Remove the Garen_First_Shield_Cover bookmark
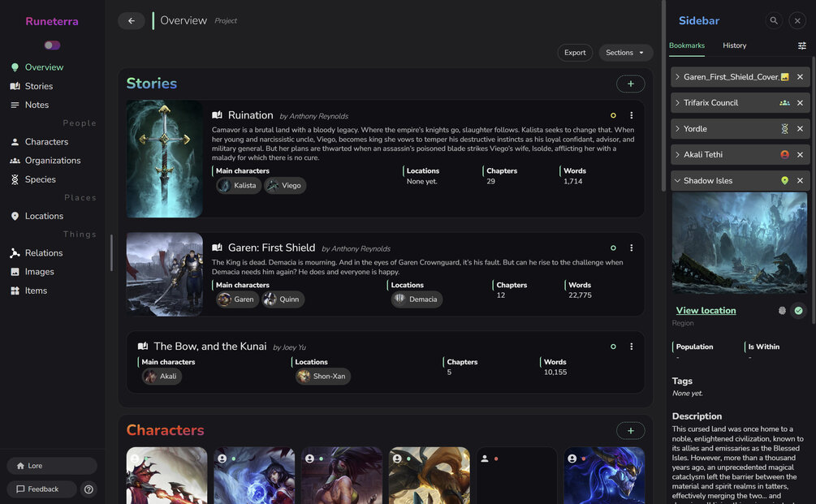The image size is (816, 504). pyautogui.click(x=800, y=77)
